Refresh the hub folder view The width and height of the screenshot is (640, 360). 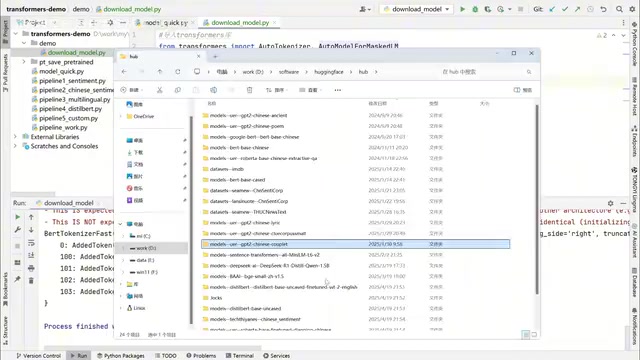tap(178, 72)
